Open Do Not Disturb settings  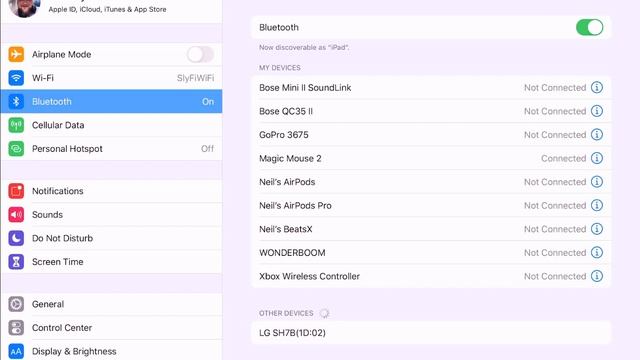[x=111, y=238]
